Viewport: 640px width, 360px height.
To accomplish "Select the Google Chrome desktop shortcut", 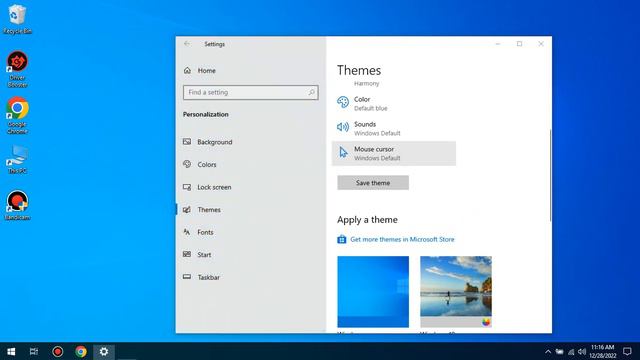I will 17,116.
